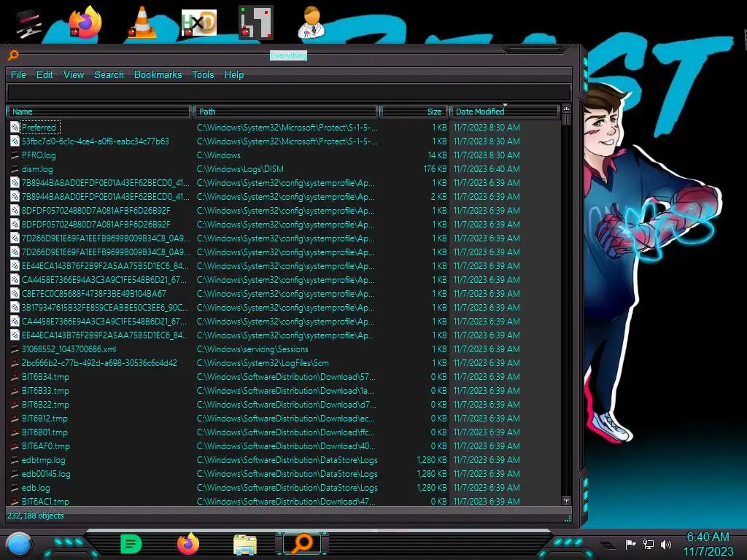The image size is (747, 560).
Task: Sort results by Size column header
Action: coord(414,112)
